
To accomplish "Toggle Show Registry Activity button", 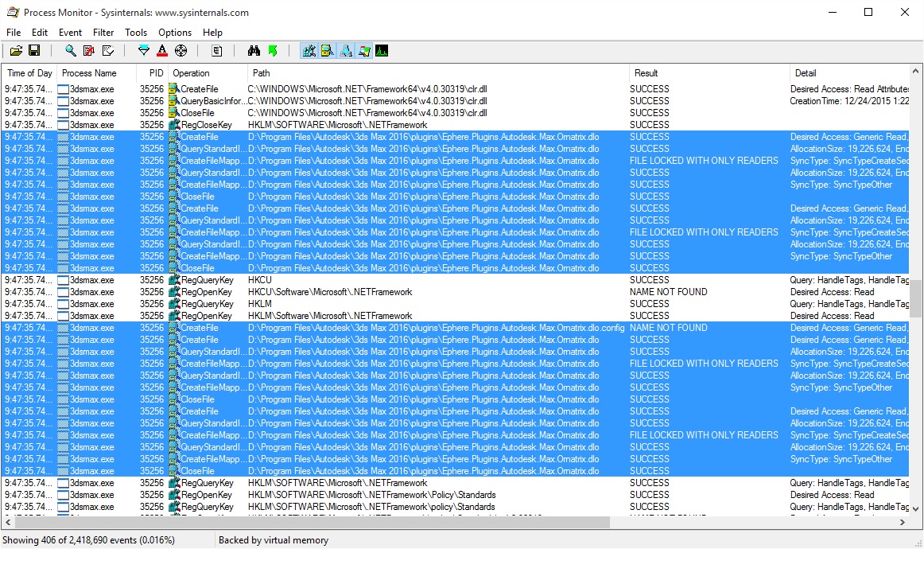I will click(309, 51).
